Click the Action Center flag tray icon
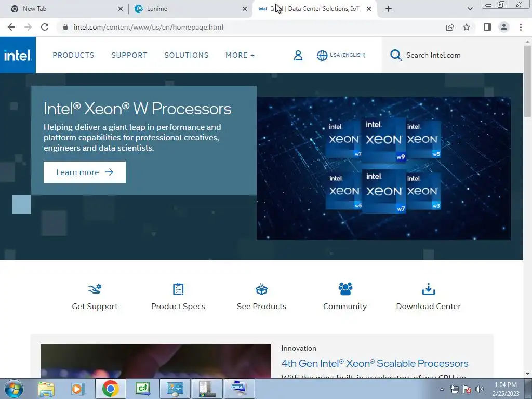The height and width of the screenshot is (399, 532). pyautogui.click(x=467, y=389)
